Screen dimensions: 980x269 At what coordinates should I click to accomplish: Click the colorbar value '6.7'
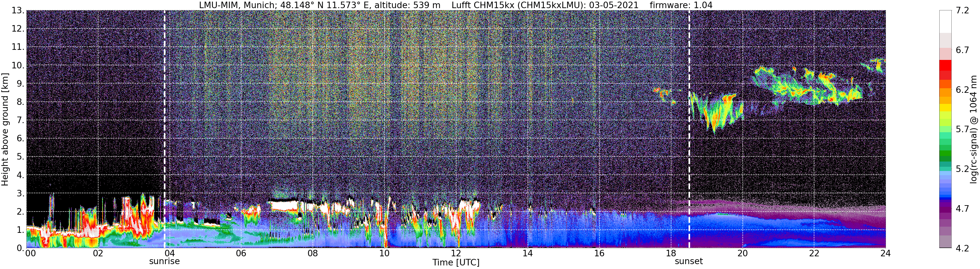(x=962, y=50)
